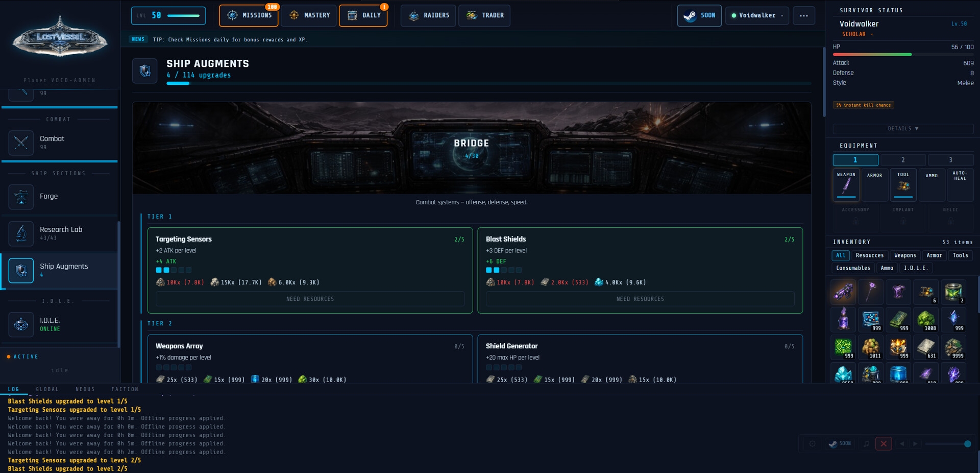Click the settings gear in bottom bar

click(x=812, y=444)
